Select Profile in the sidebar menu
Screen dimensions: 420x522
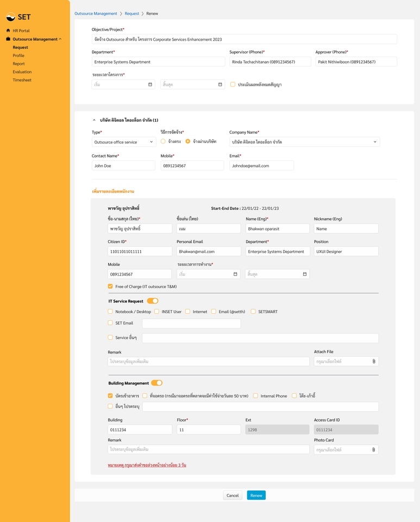click(18, 55)
